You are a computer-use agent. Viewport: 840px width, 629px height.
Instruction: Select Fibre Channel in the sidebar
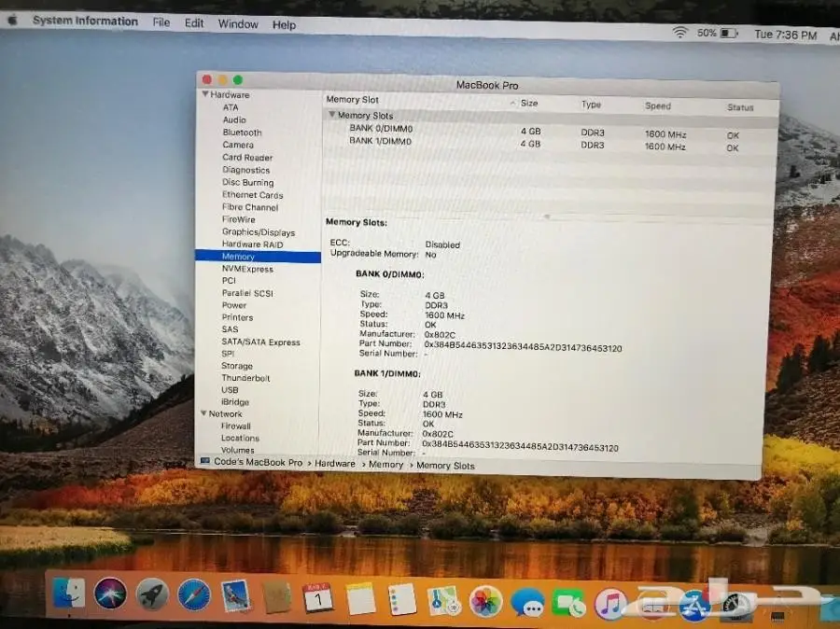250,207
